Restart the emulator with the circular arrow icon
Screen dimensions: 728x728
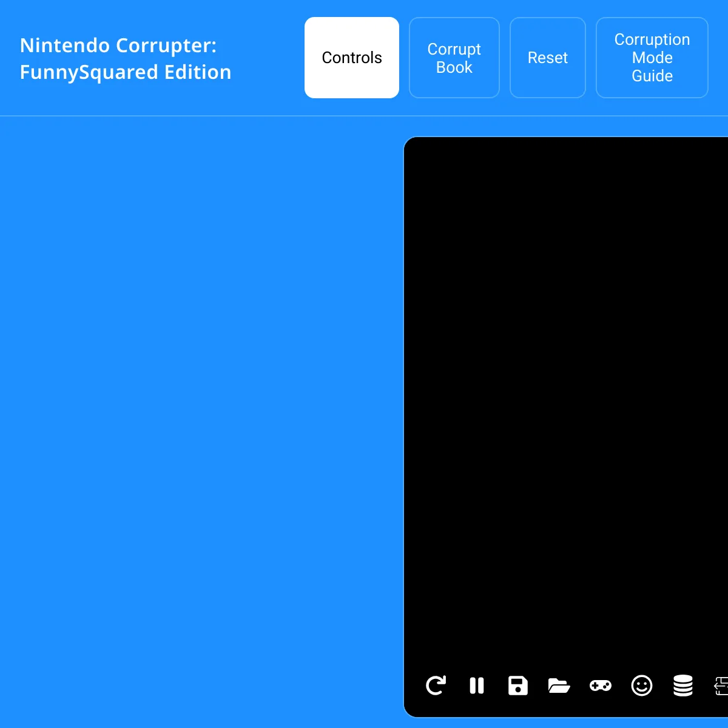pos(436,686)
